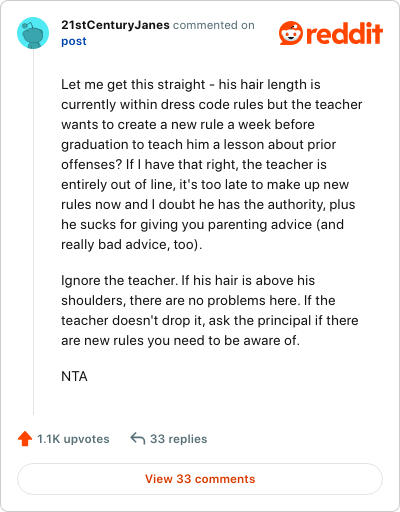The width and height of the screenshot is (400, 512).
Task: Click the orange reddit wordmark
Action: pos(344,33)
